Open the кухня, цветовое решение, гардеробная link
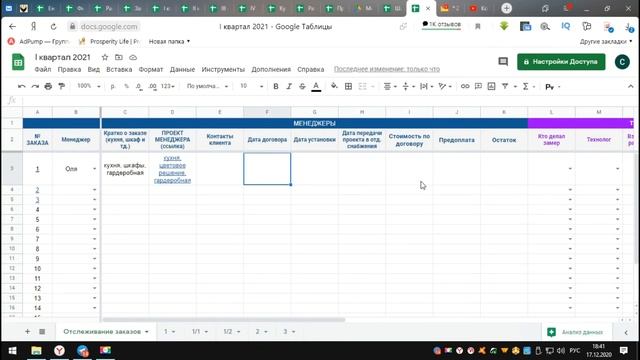This screenshot has height=360, width=640. [172, 169]
